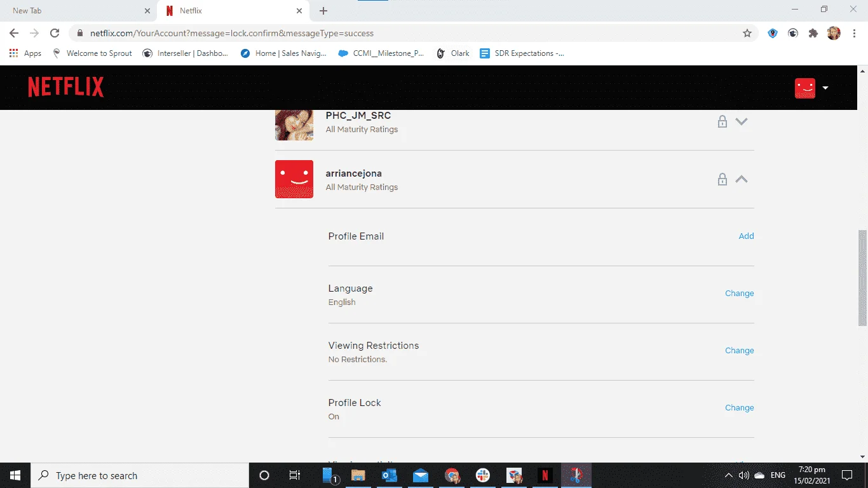Change the Profile Lock setting
Image resolution: width=868 pixels, height=488 pixels.
[x=740, y=407]
